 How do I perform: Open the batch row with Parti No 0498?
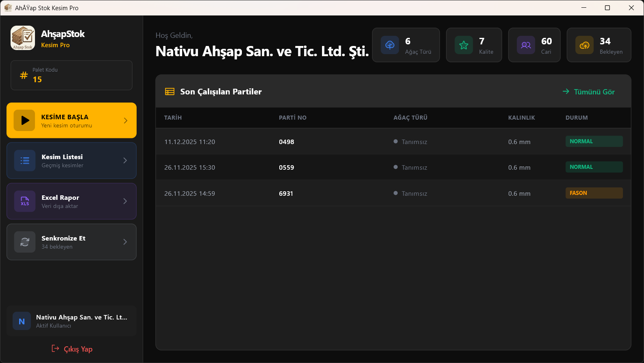click(x=393, y=142)
